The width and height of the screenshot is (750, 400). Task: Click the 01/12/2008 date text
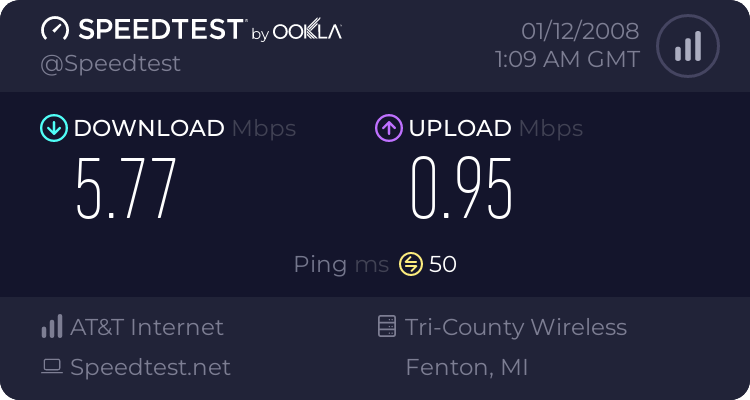[x=580, y=31]
